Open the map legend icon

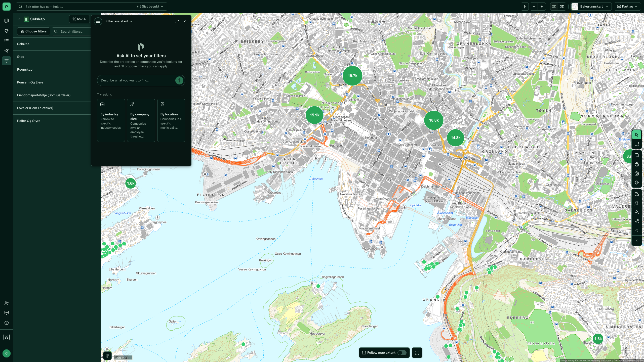point(107,356)
